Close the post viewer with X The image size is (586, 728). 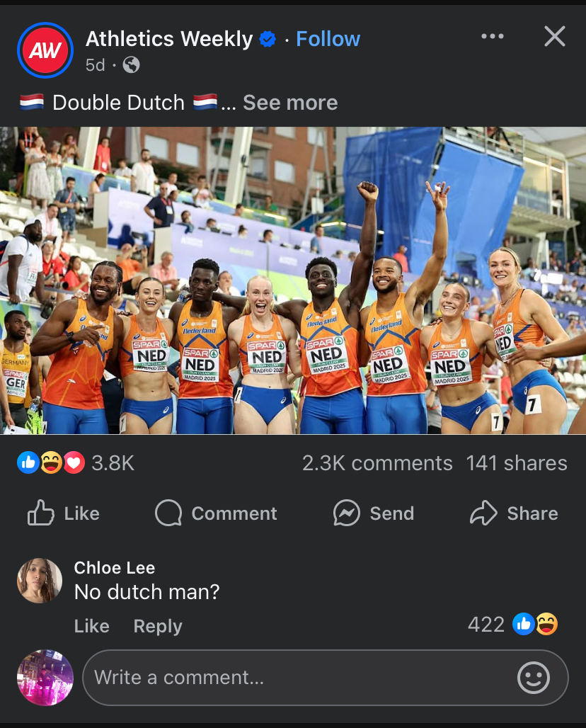554,36
